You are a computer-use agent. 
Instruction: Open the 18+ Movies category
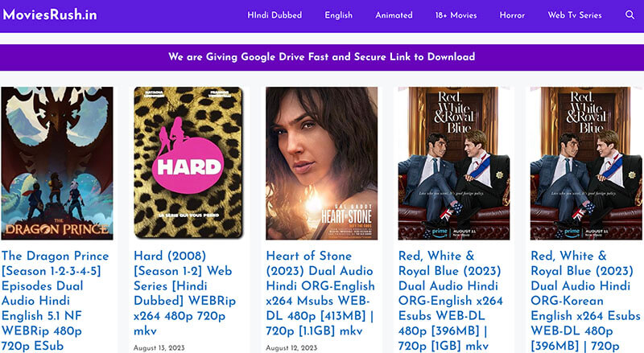point(456,15)
